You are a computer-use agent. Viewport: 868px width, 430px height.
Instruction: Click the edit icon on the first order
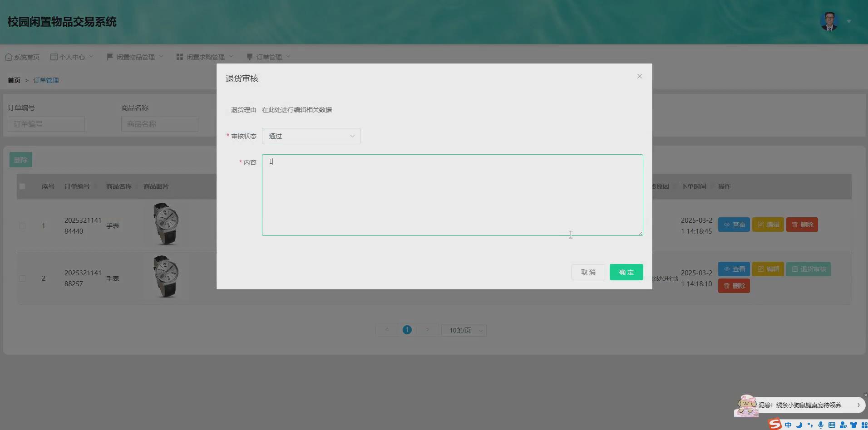click(768, 224)
